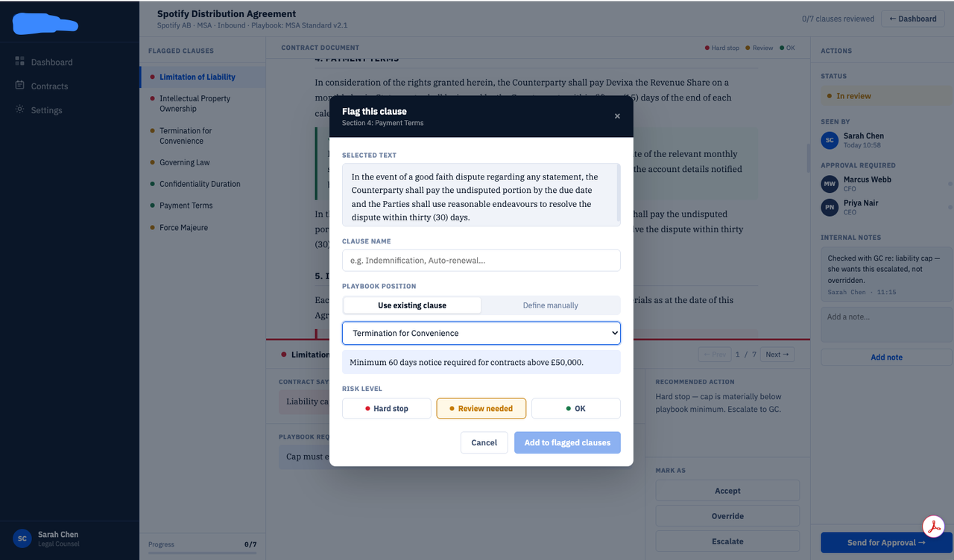Click the Override button

pyautogui.click(x=727, y=516)
